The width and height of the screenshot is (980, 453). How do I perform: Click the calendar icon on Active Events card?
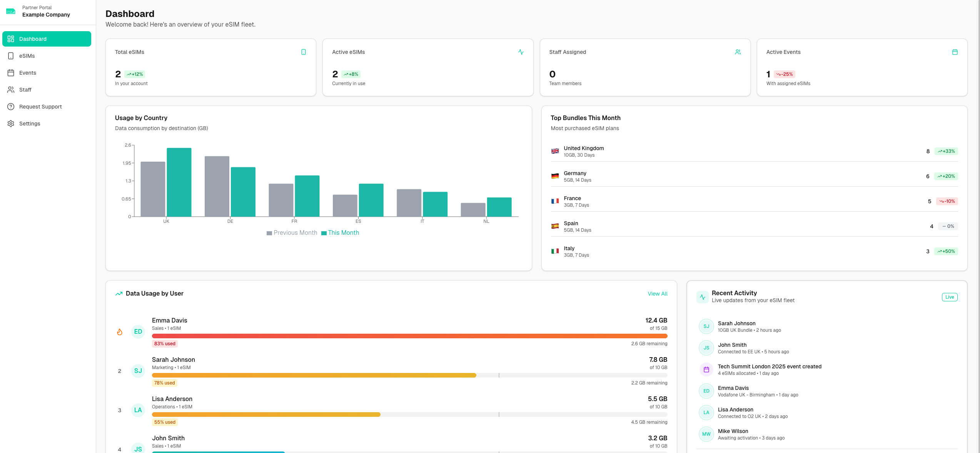(x=955, y=52)
